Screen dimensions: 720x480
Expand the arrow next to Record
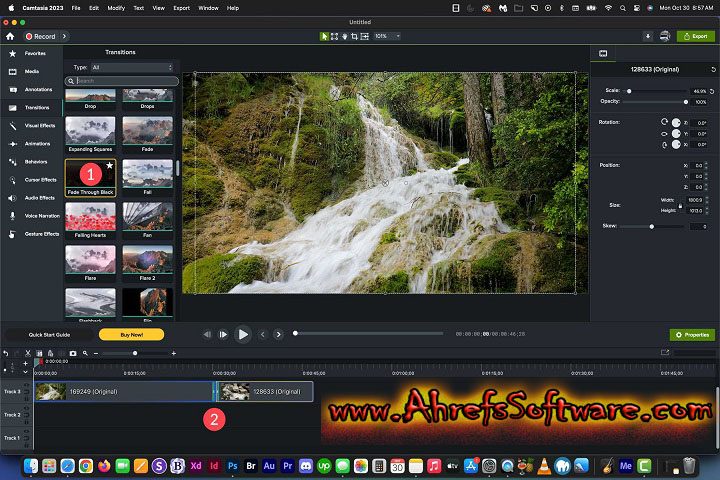click(x=64, y=36)
